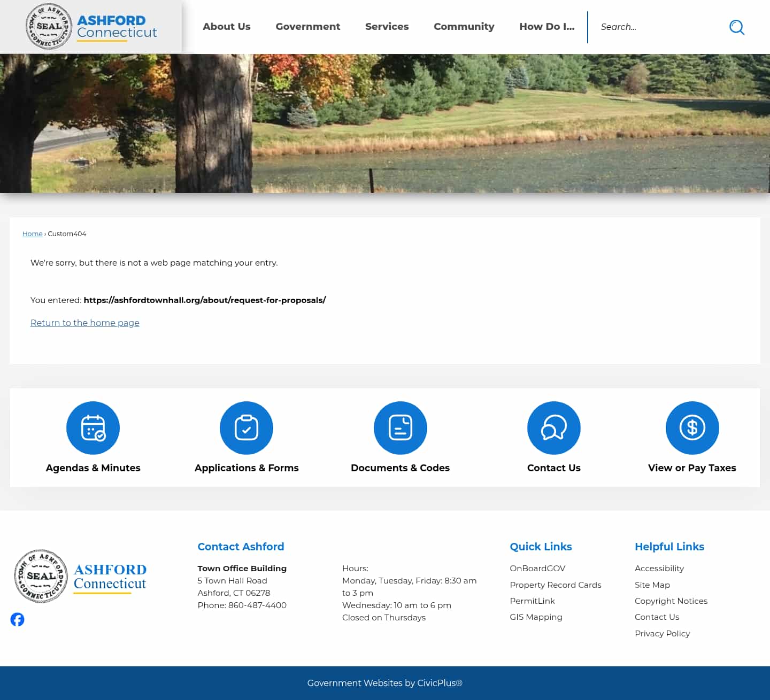Open the Government menu
This screenshot has height=700, width=770.
308,26
